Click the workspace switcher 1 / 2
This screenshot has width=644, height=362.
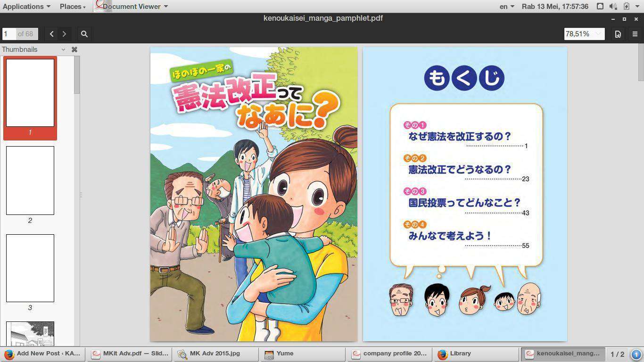pyautogui.click(x=617, y=354)
